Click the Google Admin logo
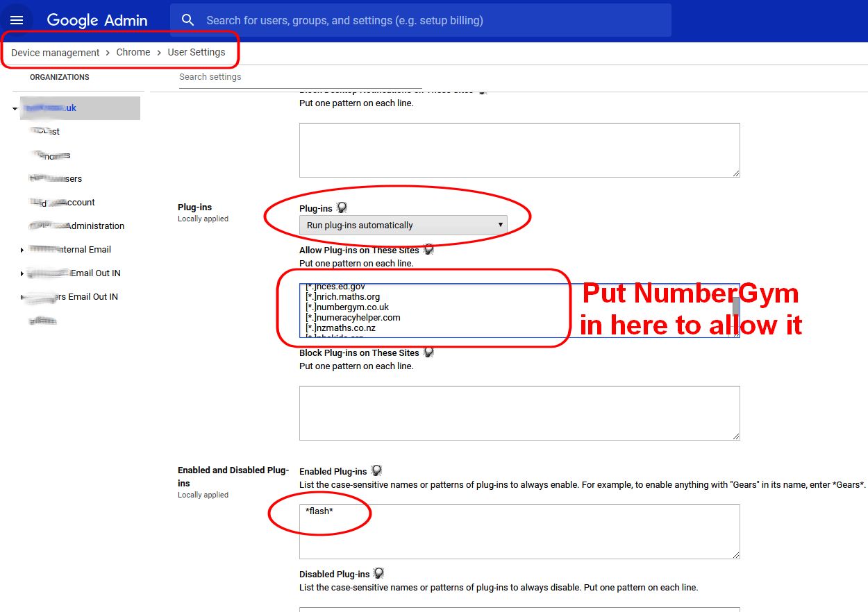The image size is (868, 612). pyautogui.click(x=97, y=20)
